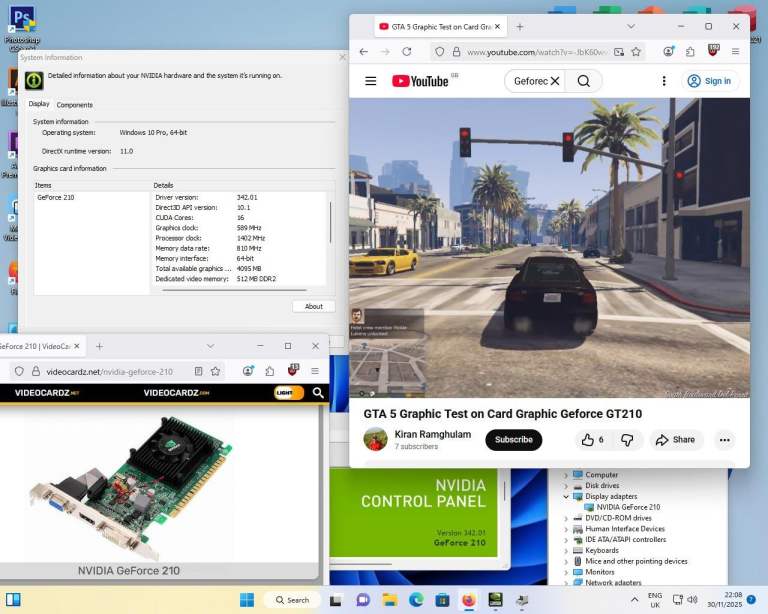Viewport: 768px width, 614px height.
Task: Switch to the Components tab
Action: pyautogui.click(x=74, y=104)
